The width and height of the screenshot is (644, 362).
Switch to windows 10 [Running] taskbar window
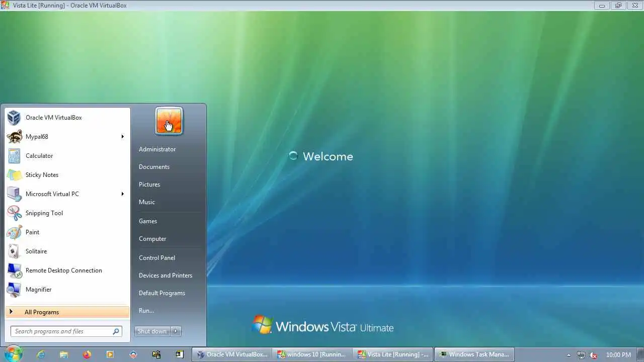[x=312, y=354]
